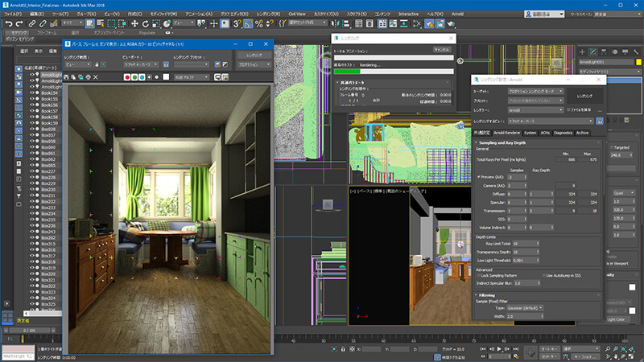Click the Light Color button
Screen dimensions: 644x362
click(616, 319)
